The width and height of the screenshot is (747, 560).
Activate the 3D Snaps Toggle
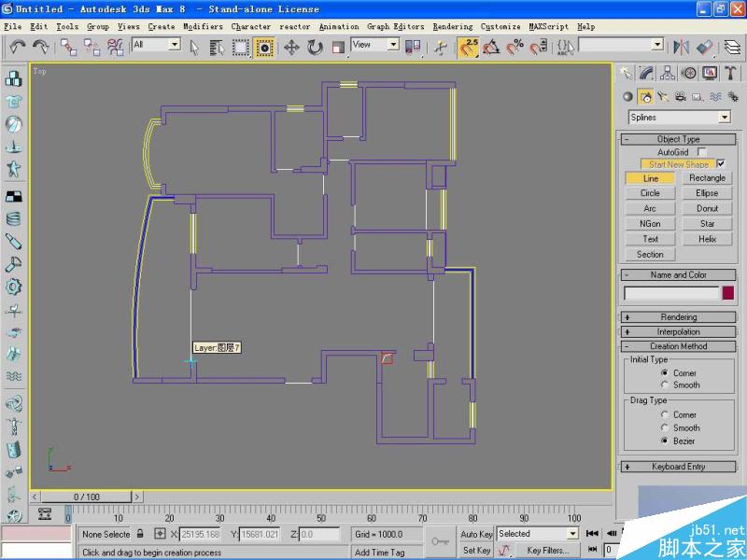point(470,47)
